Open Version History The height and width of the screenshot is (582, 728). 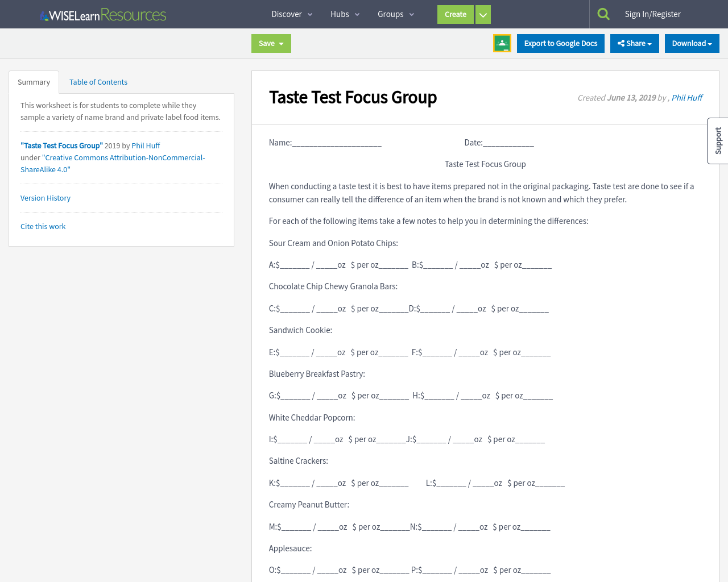point(45,198)
